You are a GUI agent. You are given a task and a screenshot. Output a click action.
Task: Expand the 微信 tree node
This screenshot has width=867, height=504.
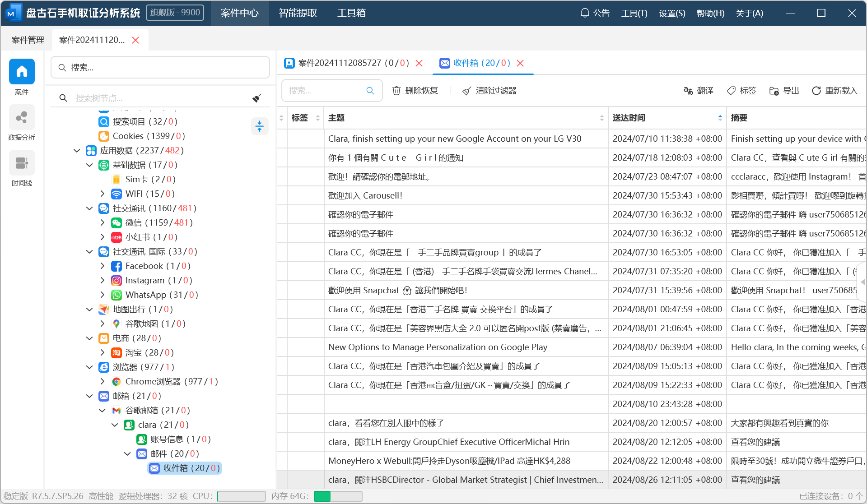point(102,222)
